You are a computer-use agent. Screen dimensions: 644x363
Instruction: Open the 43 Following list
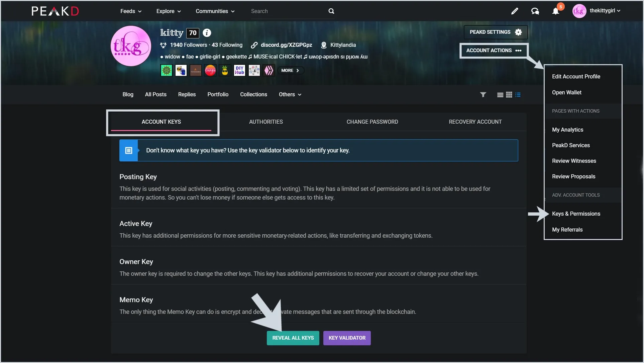point(227,45)
